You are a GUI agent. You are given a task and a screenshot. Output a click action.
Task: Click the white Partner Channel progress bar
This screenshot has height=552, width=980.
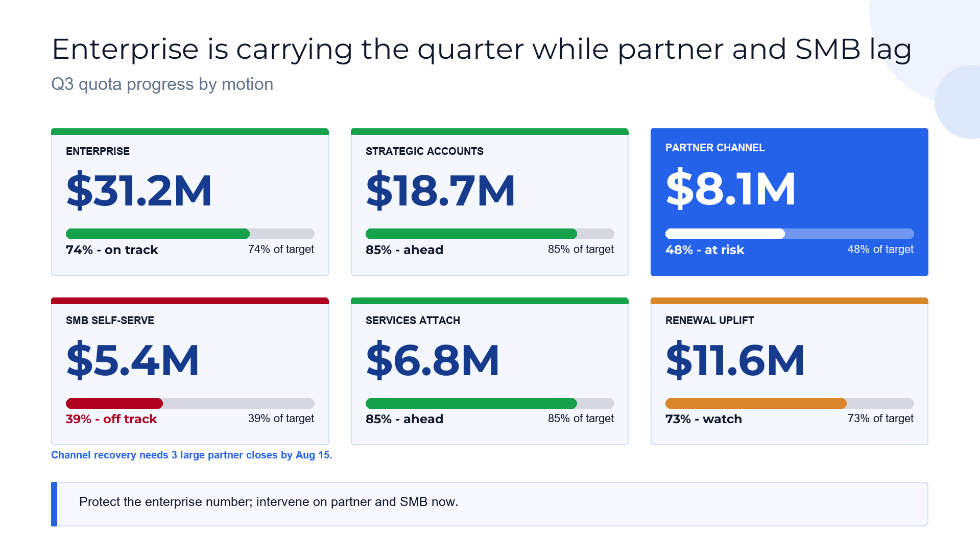pyautogui.click(x=790, y=234)
